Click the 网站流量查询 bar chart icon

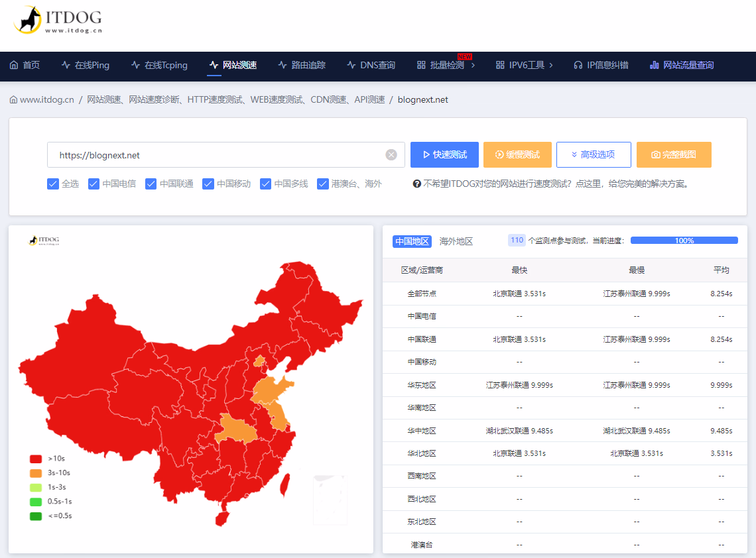[x=655, y=65]
